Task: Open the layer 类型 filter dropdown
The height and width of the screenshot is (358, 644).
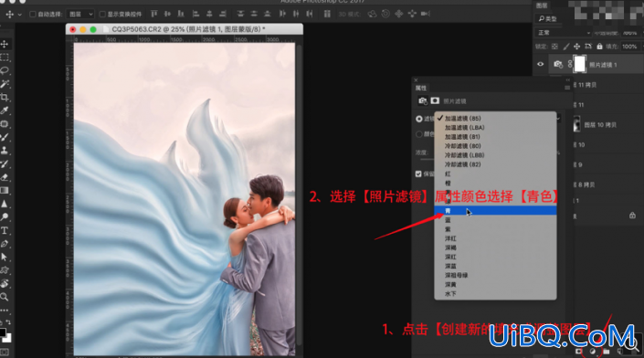Action: click(x=547, y=19)
